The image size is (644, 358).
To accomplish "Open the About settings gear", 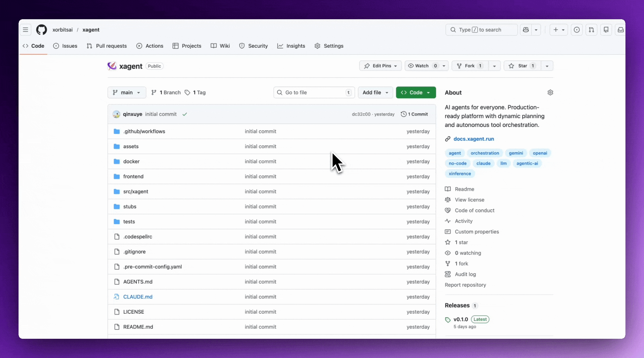I will pos(550,92).
